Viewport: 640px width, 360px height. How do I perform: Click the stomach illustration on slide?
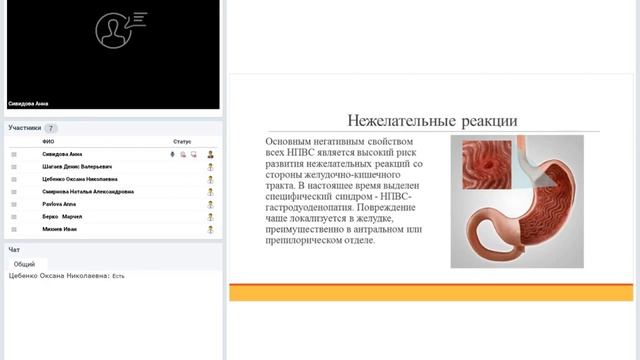pos(517,202)
